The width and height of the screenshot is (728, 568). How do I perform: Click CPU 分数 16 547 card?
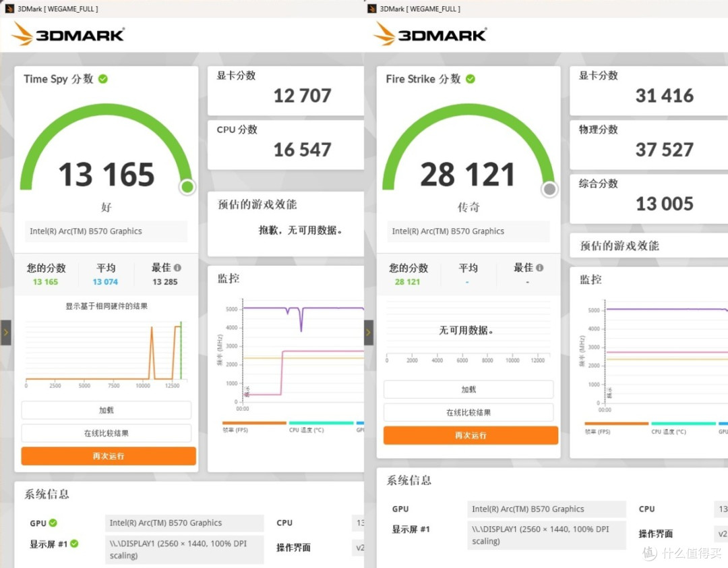click(x=286, y=144)
